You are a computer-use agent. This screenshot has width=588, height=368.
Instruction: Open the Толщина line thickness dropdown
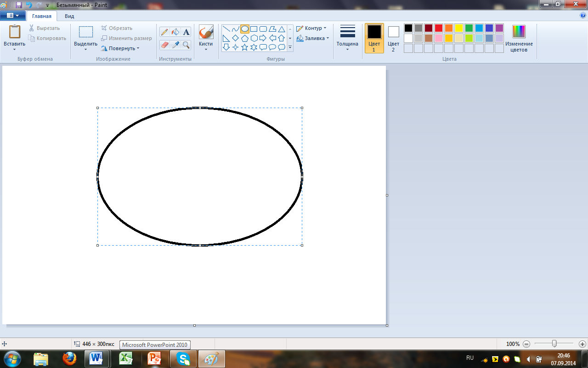click(347, 38)
